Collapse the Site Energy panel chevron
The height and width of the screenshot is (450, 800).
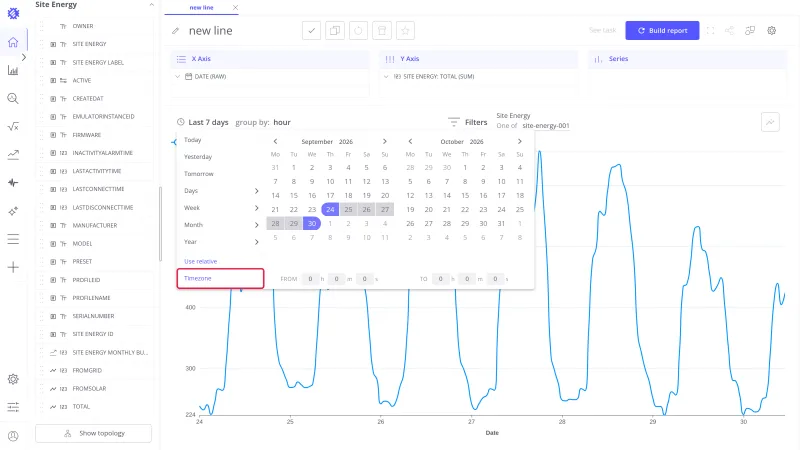(152, 5)
